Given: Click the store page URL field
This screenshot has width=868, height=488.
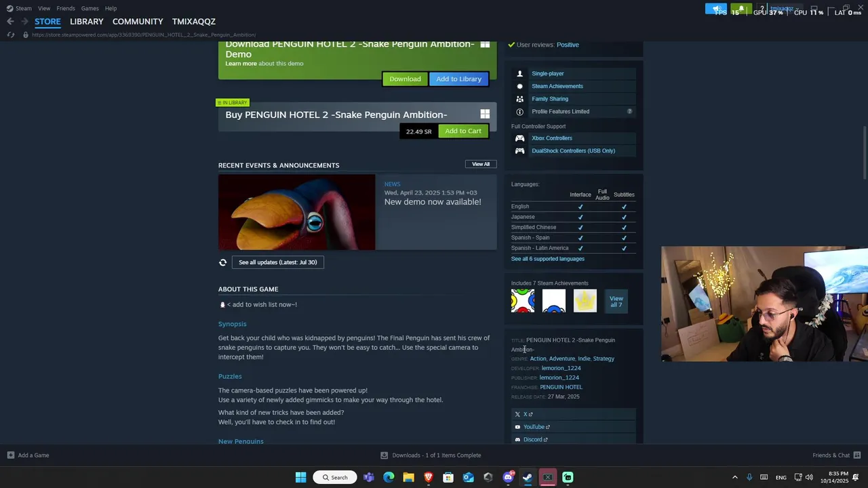Looking at the screenshot, I should pyautogui.click(x=144, y=35).
